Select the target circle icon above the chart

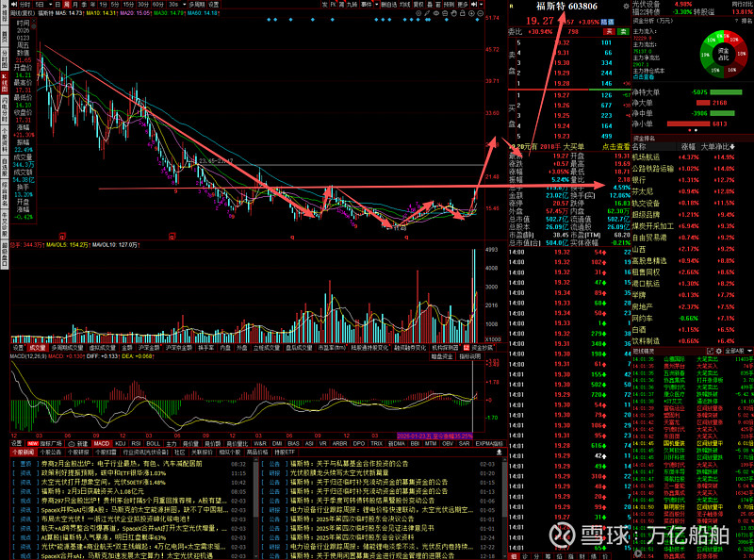418,13
